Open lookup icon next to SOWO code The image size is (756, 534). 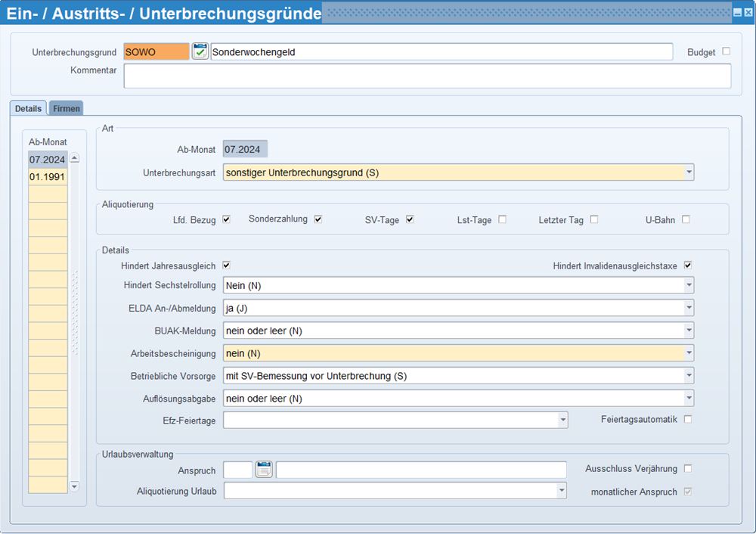(x=200, y=51)
